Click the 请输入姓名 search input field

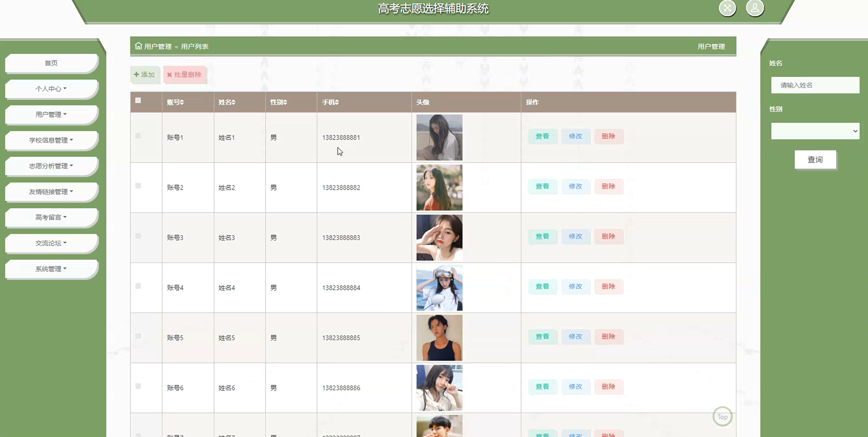click(x=815, y=85)
